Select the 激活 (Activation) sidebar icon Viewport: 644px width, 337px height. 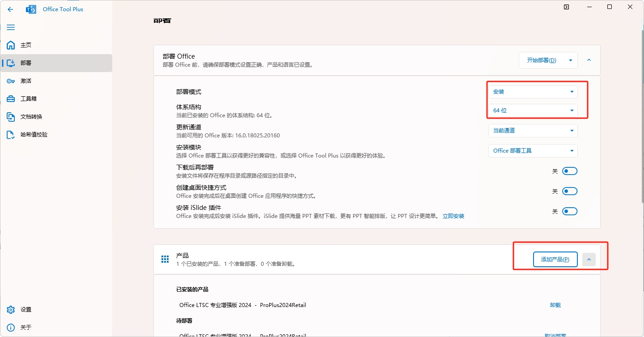click(x=25, y=81)
